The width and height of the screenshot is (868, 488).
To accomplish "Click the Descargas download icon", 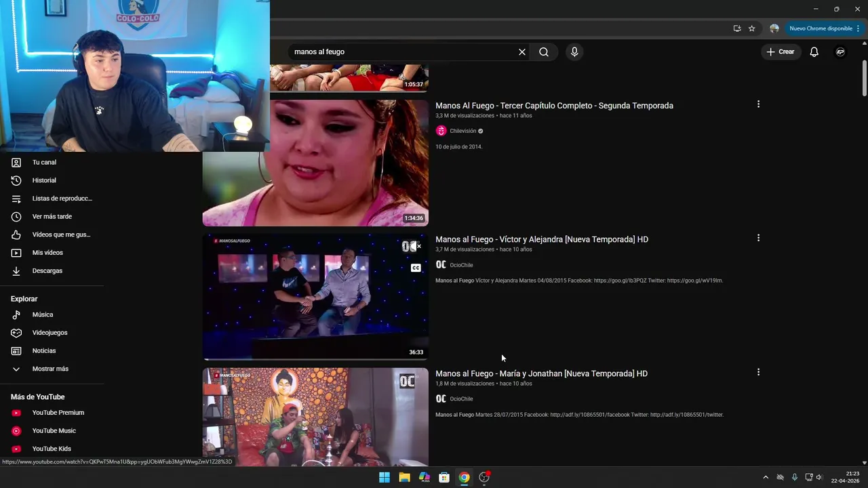I will click(x=16, y=270).
